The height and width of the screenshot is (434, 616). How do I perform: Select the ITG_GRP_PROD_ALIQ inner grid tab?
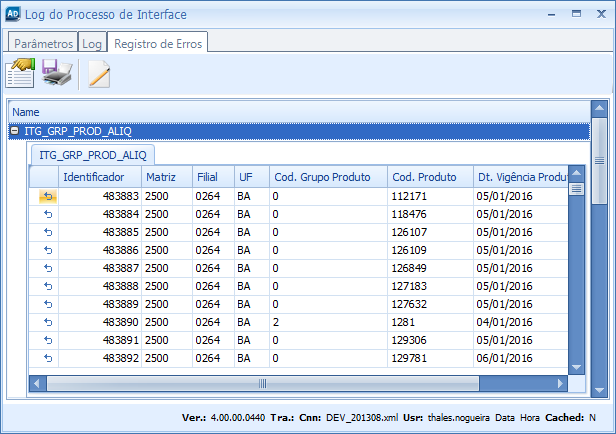92,155
